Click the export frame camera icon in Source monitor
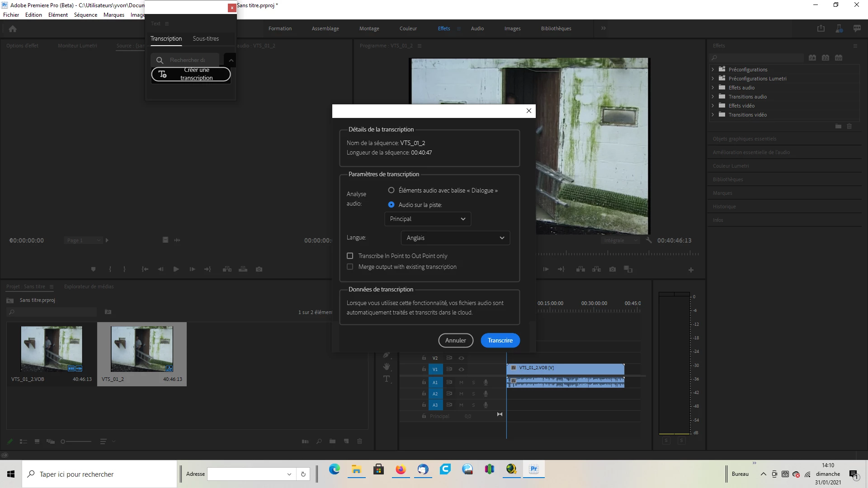Image resolution: width=868 pixels, height=488 pixels. (x=259, y=269)
